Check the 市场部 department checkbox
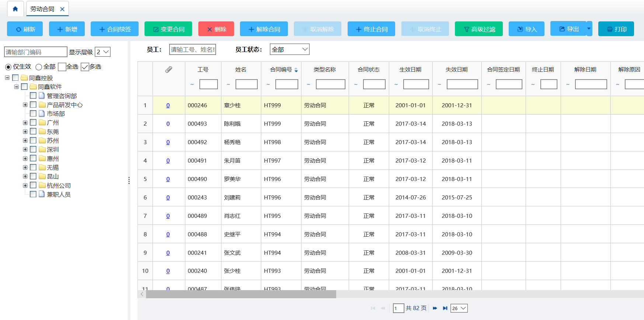The image size is (644, 320). click(x=33, y=114)
